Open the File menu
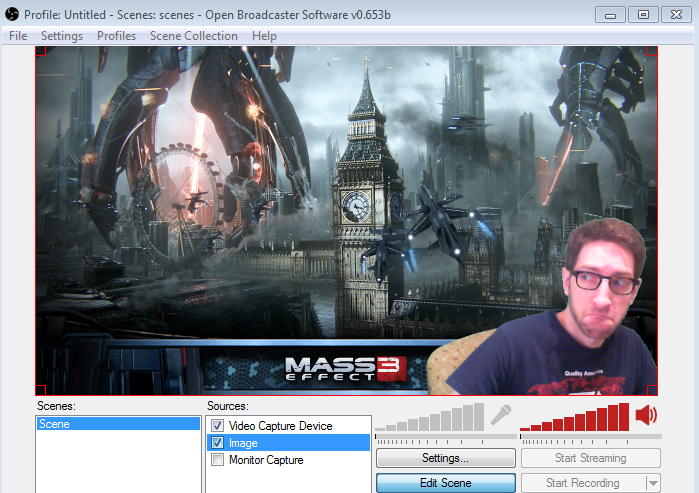Screen dimensions: 699x493 coord(18,36)
